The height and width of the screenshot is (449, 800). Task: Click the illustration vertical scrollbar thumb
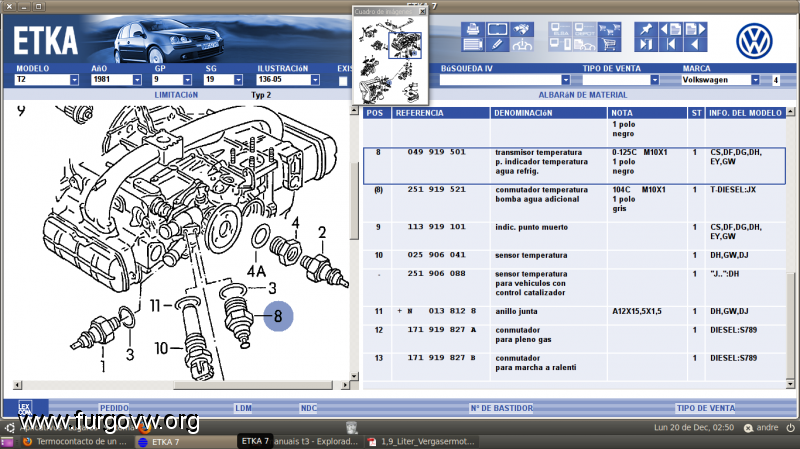[355, 201]
